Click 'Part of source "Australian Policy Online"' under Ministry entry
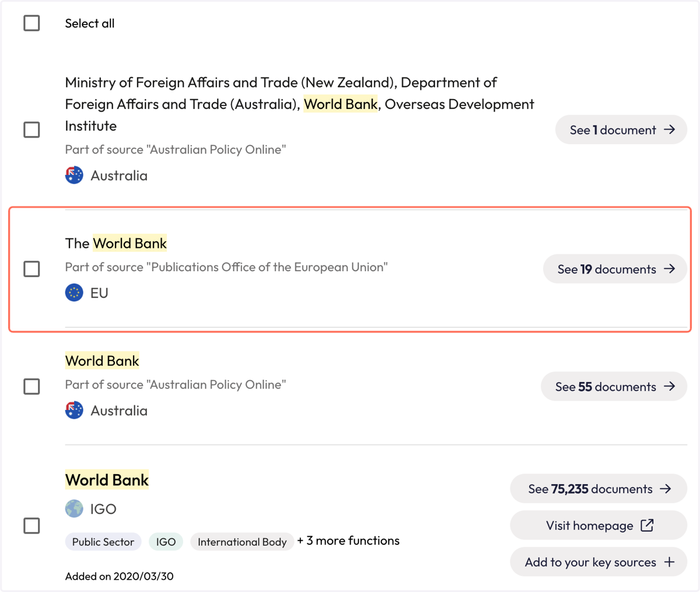 [x=176, y=149]
